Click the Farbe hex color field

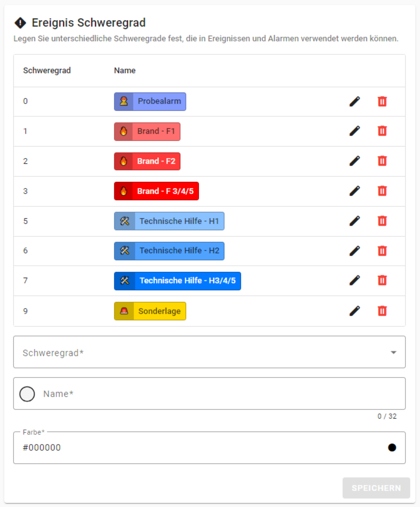pos(196,448)
